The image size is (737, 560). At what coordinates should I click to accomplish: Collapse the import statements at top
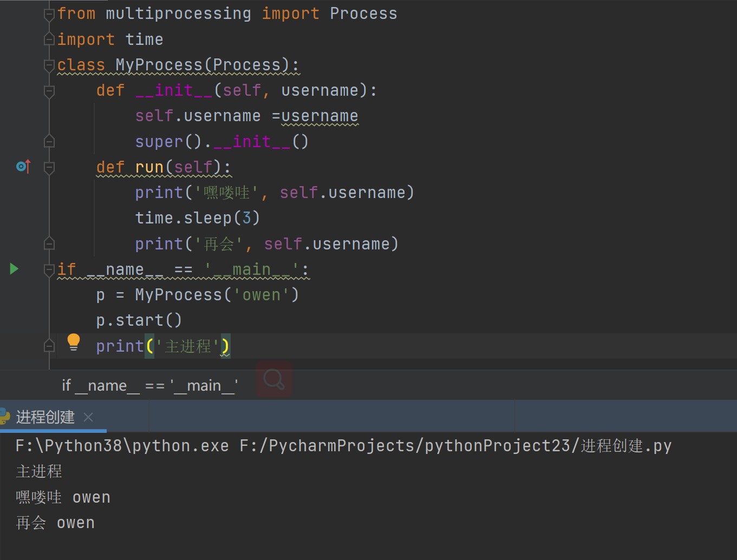49,14
